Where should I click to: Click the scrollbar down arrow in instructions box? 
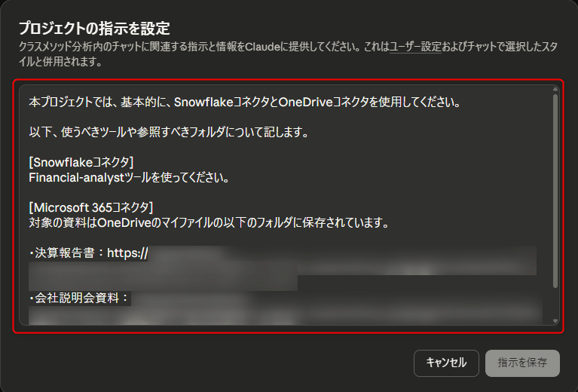tap(555, 321)
